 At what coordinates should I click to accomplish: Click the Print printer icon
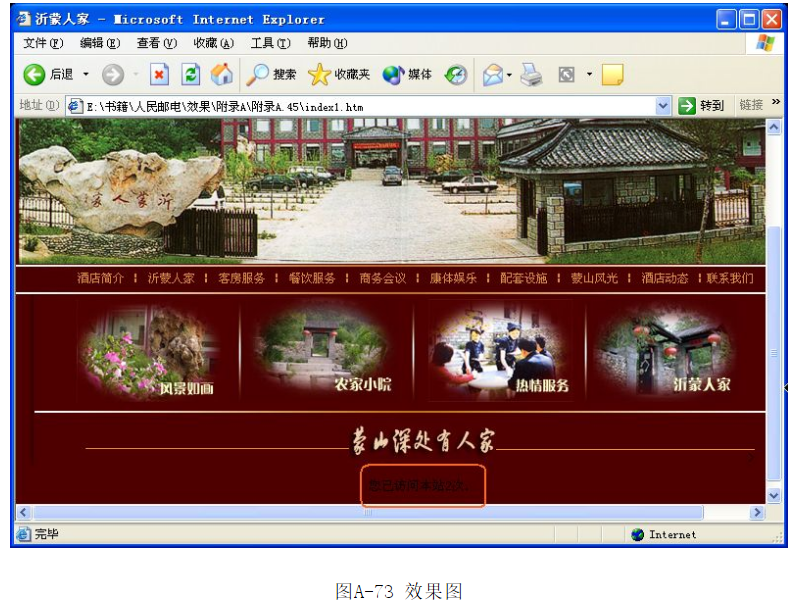pos(531,75)
